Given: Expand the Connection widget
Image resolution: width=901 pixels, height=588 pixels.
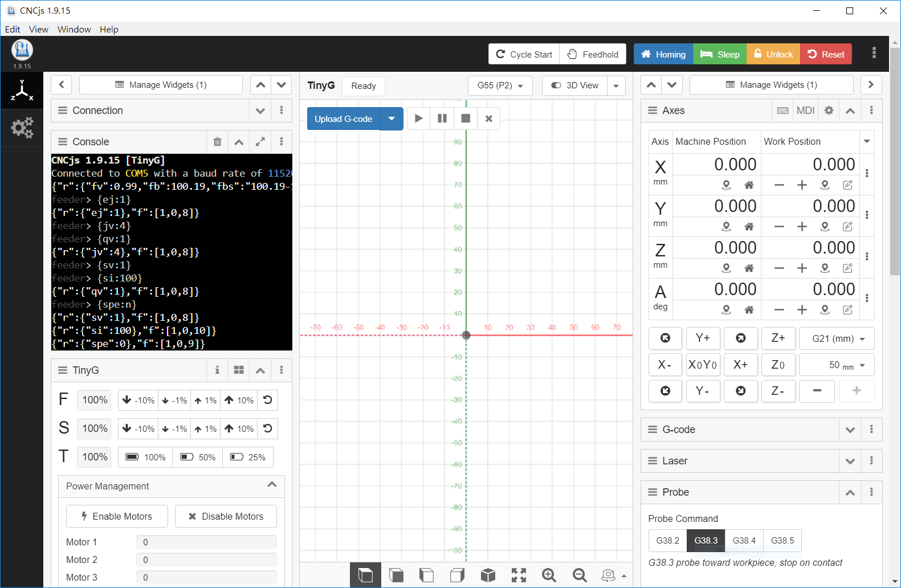Looking at the screenshot, I should [260, 111].
